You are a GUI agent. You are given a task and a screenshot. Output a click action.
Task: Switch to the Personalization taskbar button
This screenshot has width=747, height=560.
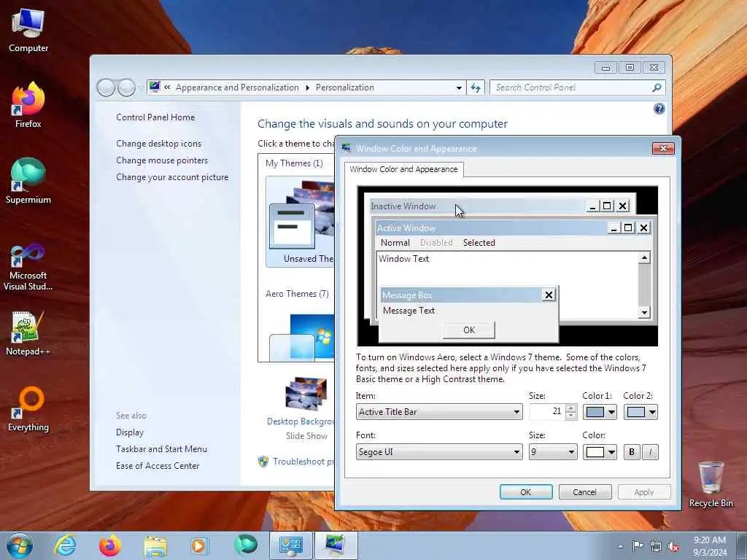336,545
